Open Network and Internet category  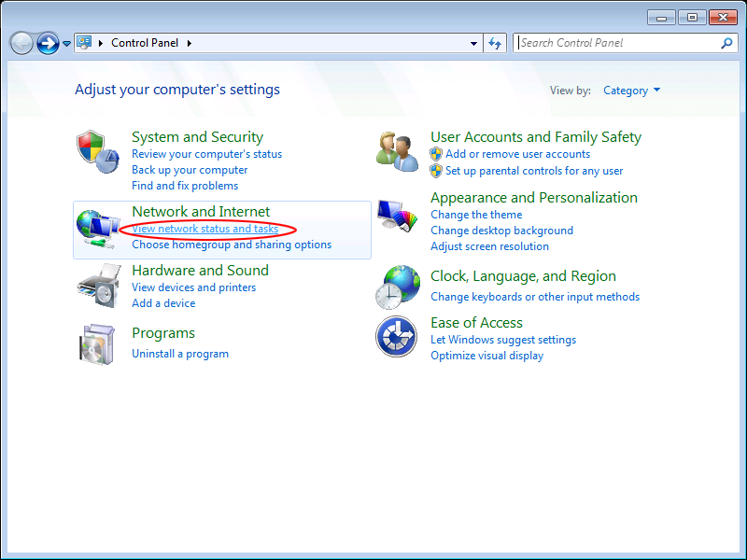coord(201,212)
